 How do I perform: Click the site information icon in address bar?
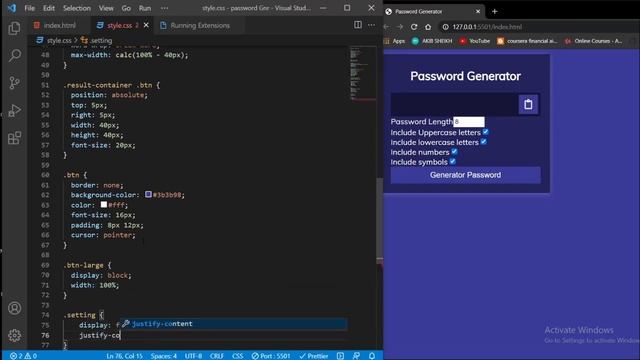click(x=445, y=27)
